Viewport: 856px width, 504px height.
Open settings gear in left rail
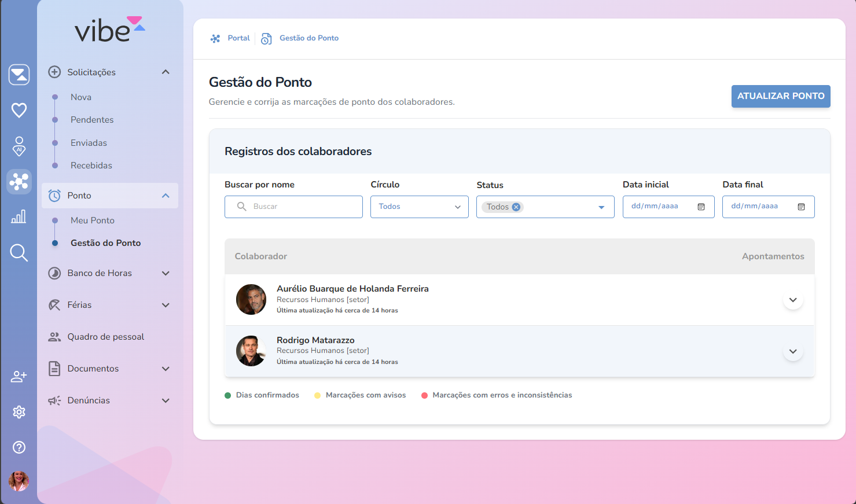19,412
